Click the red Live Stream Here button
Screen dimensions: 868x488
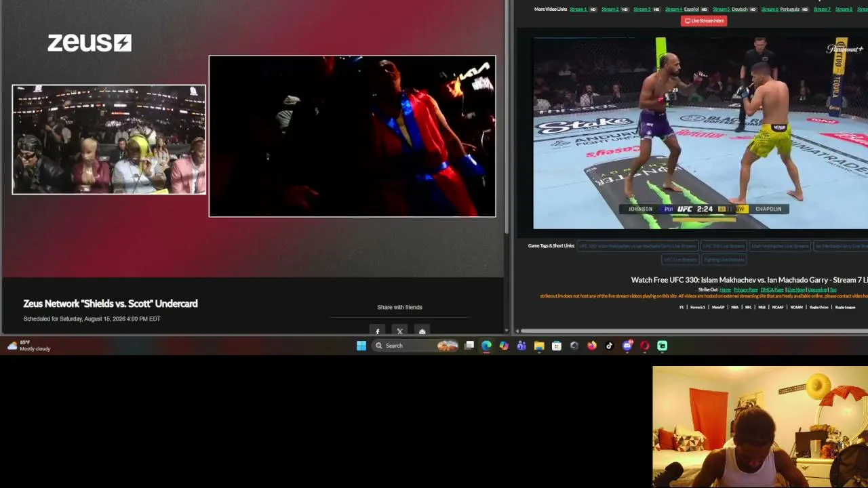click(x=704, y=21)
